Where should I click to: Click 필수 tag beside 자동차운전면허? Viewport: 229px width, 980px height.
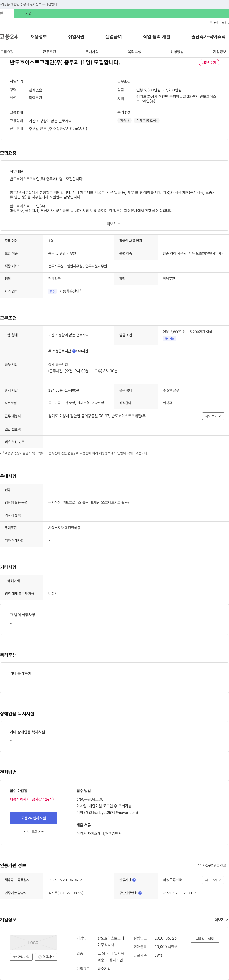tap(52, 291)
